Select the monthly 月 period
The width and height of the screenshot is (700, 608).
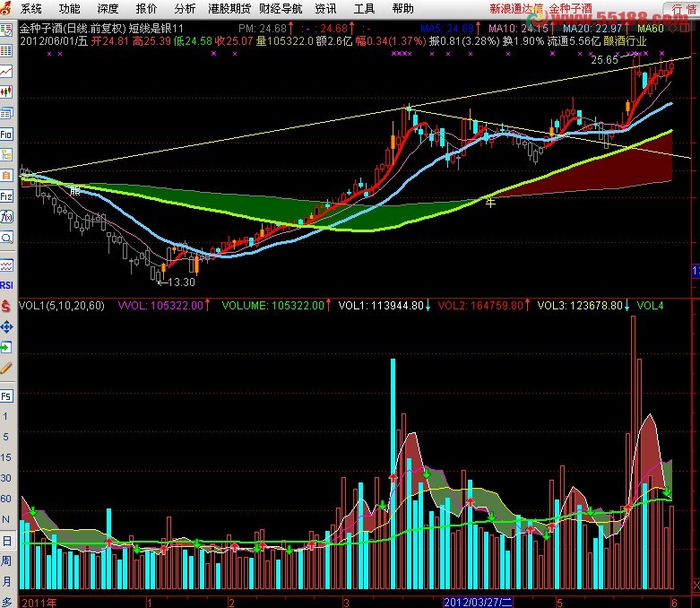(5, 581)
